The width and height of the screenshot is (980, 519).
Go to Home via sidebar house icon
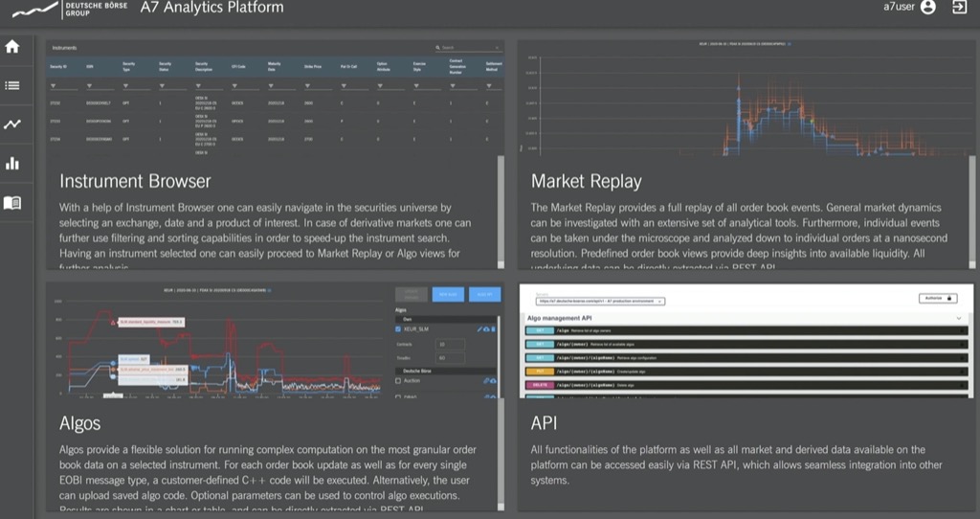point(12,46)
